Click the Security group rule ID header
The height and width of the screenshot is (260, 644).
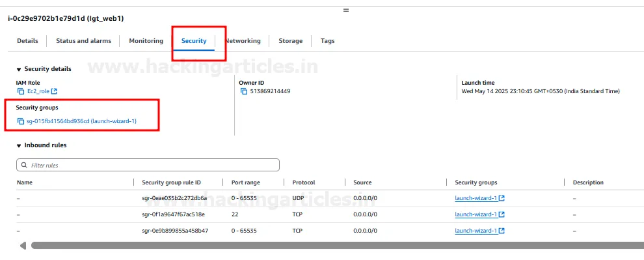pos(171,182)
